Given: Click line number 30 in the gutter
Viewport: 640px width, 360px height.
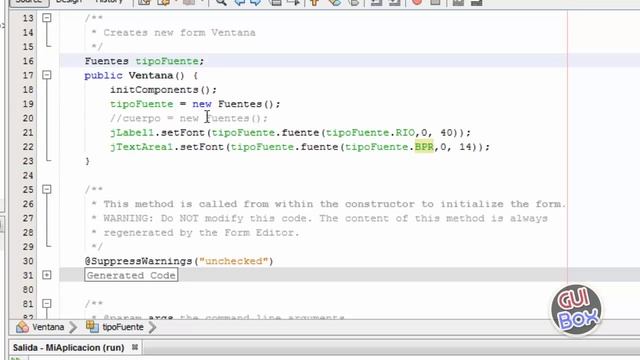Looking at the screenshot, I should pos(28,261).
